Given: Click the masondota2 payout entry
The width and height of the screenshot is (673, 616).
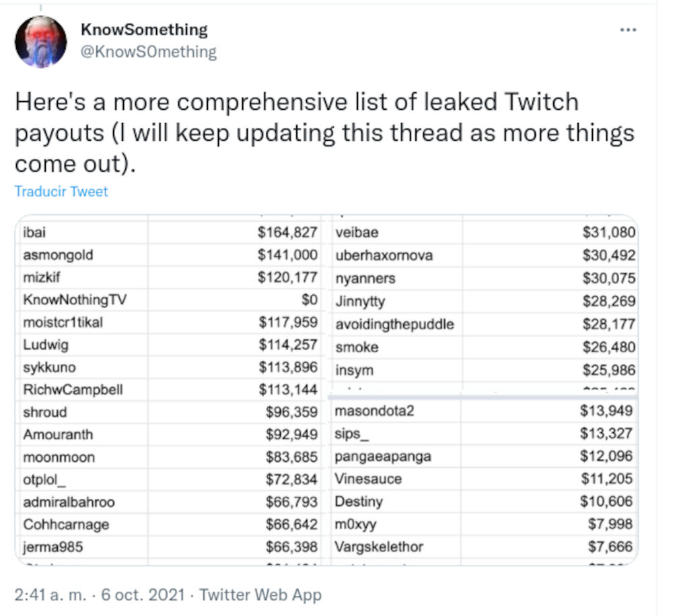Looking at the screenshot, I should tap(483, 411).
